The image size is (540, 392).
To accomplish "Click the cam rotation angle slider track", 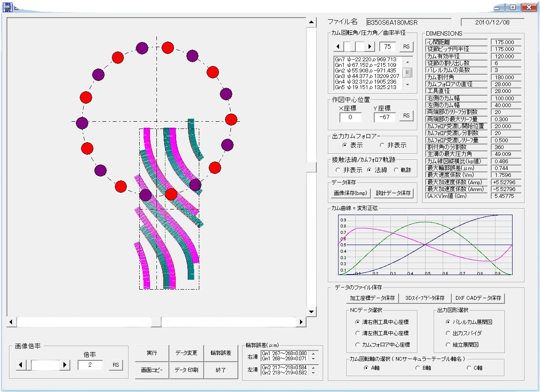I will coord(354,46).
